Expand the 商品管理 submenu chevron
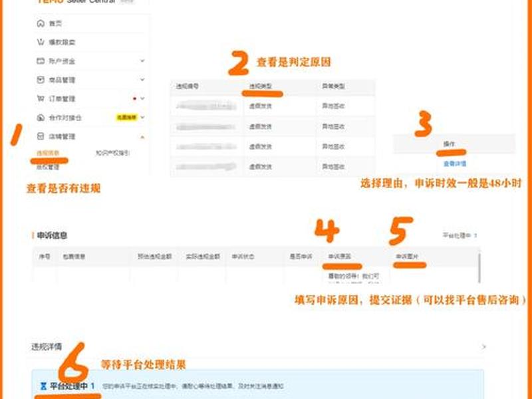Image resolution: width=532 pixels, height=399 pixels. (142, 79)
